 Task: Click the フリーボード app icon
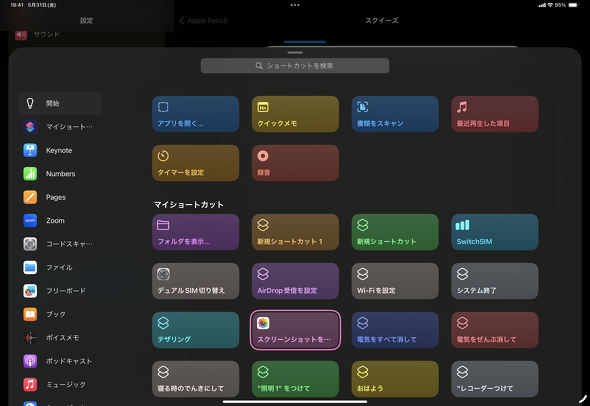[30, 291]
